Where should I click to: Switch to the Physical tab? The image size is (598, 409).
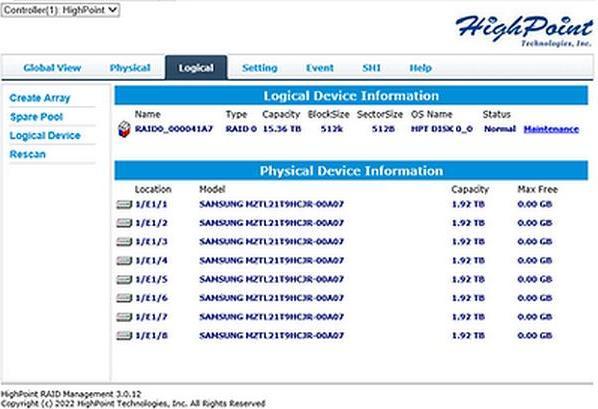[x=130, y=68]
